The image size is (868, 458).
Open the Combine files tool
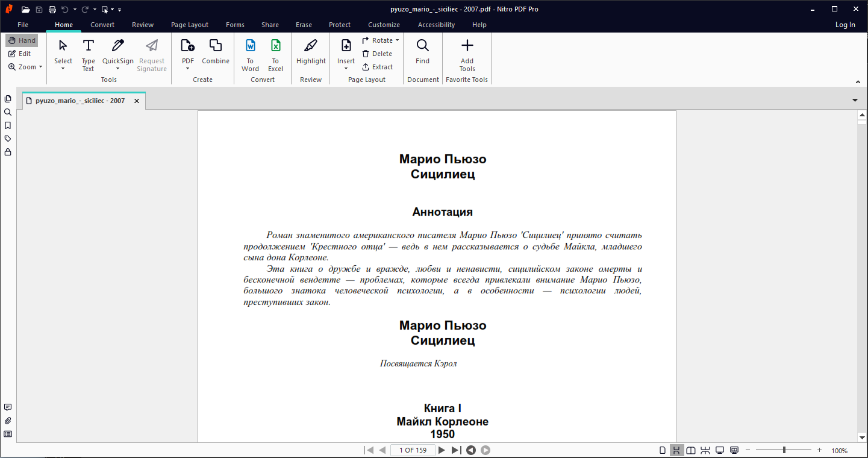click(x=216, y=52)
